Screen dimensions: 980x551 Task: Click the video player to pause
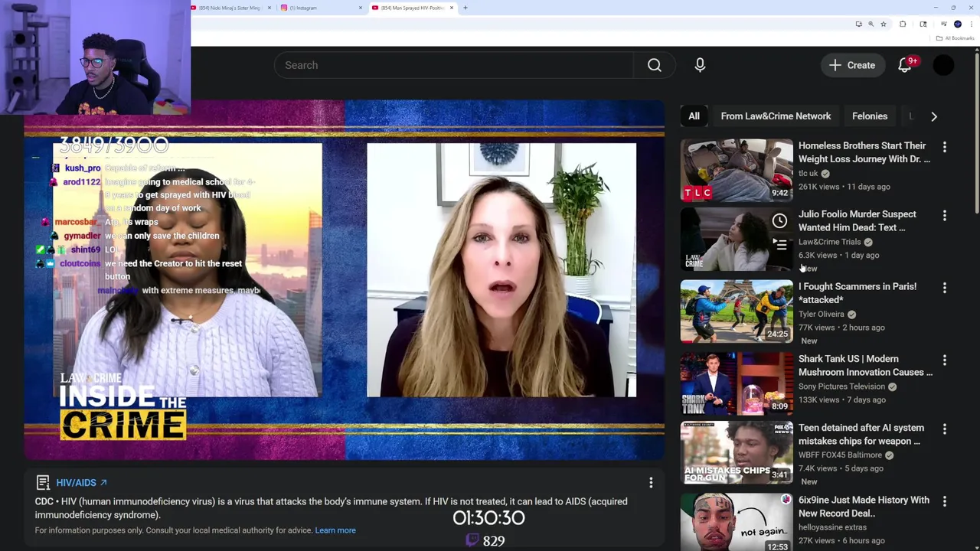point(344,280)
